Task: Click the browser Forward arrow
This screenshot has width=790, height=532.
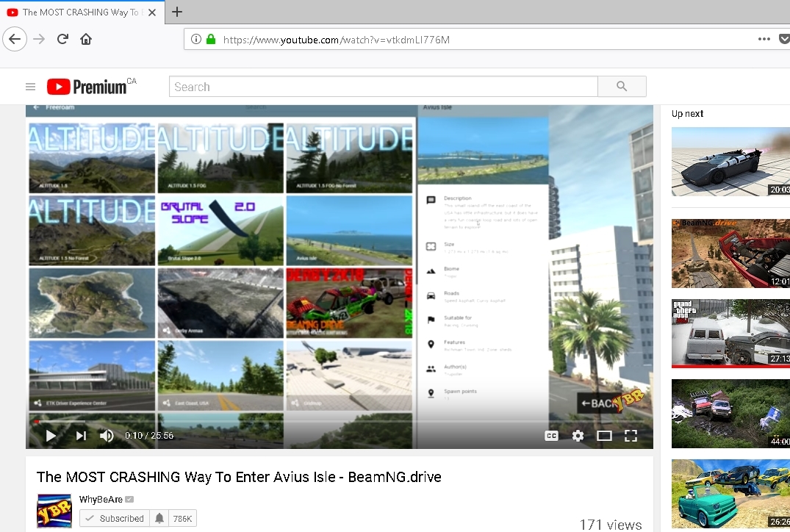Action: pyautogui.click(x=39, y=39)
